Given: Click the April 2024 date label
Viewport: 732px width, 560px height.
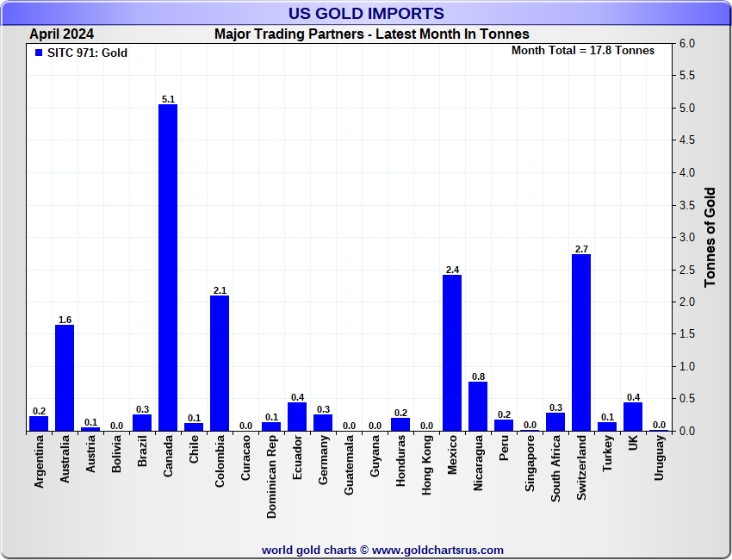Looking at the screenshot, I should 62,34.
